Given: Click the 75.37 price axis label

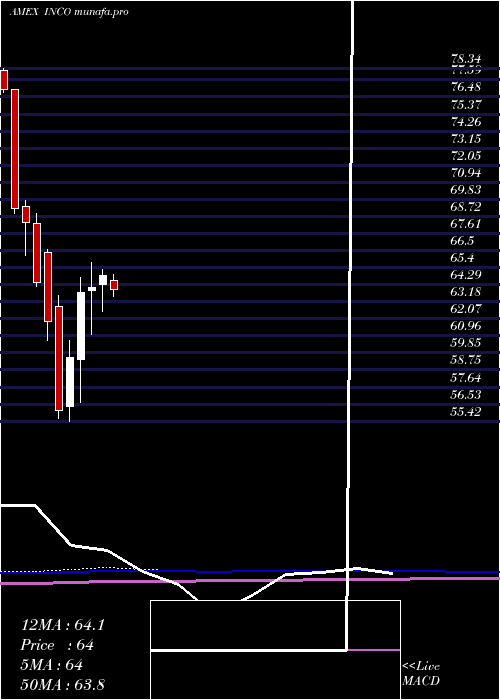Looking at the screenshot, I should click(x=466, y=104).
